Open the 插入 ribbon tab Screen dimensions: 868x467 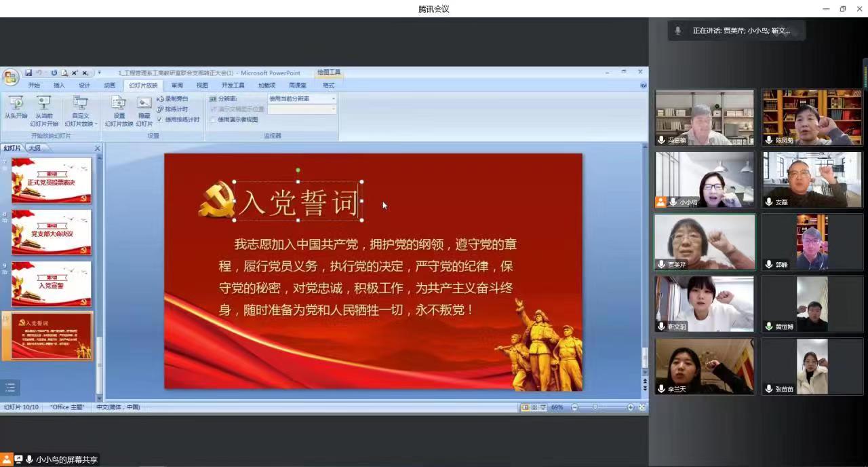coord(59,86)
